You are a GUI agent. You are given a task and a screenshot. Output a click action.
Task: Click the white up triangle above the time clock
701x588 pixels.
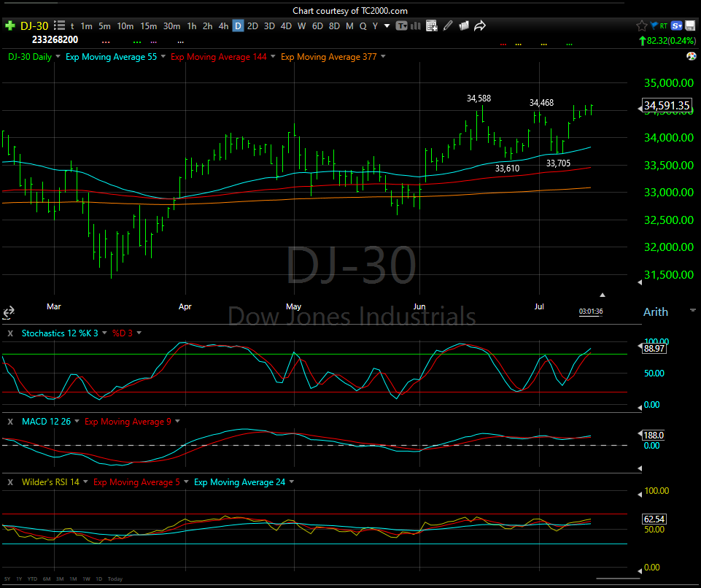[603, 295]
